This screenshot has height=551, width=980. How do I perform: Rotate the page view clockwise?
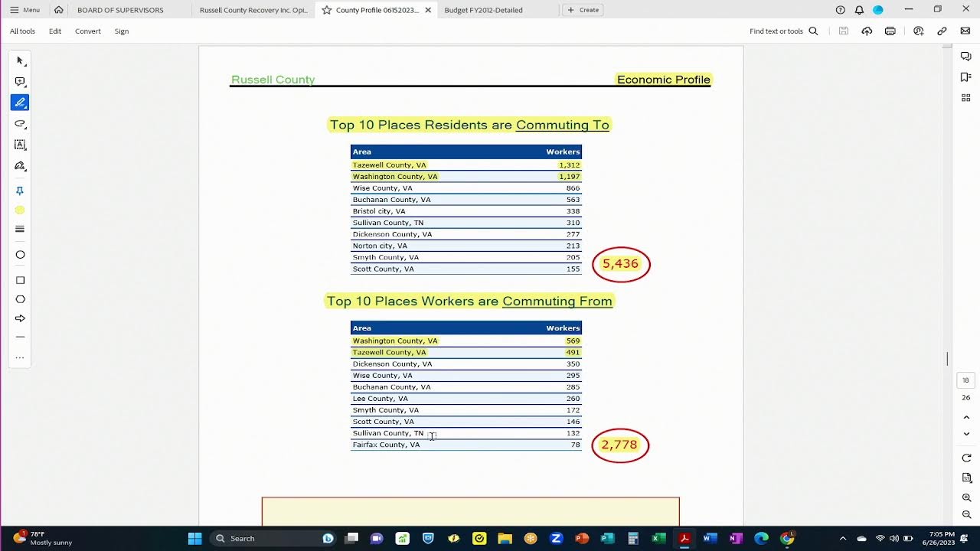(966, 458)
